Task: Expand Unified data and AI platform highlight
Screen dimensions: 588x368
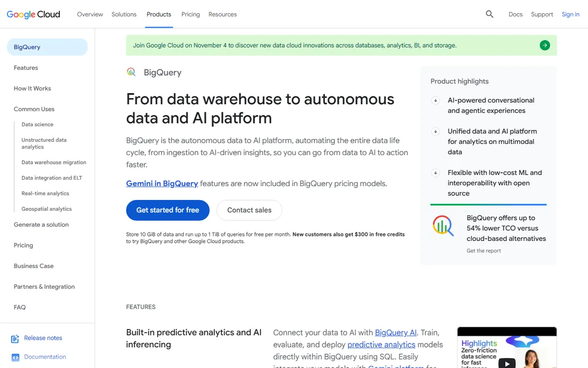Action: coord(435,131)
